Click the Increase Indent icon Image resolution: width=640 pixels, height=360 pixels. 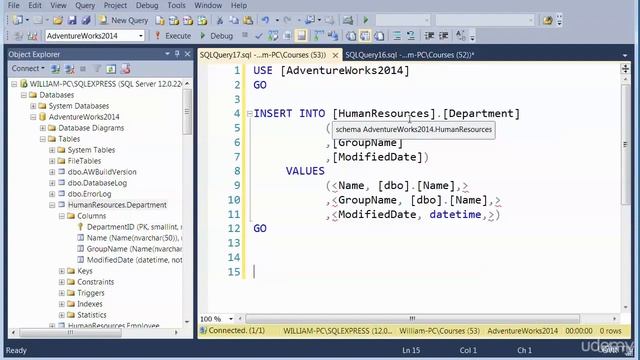(x=443, y=36)
